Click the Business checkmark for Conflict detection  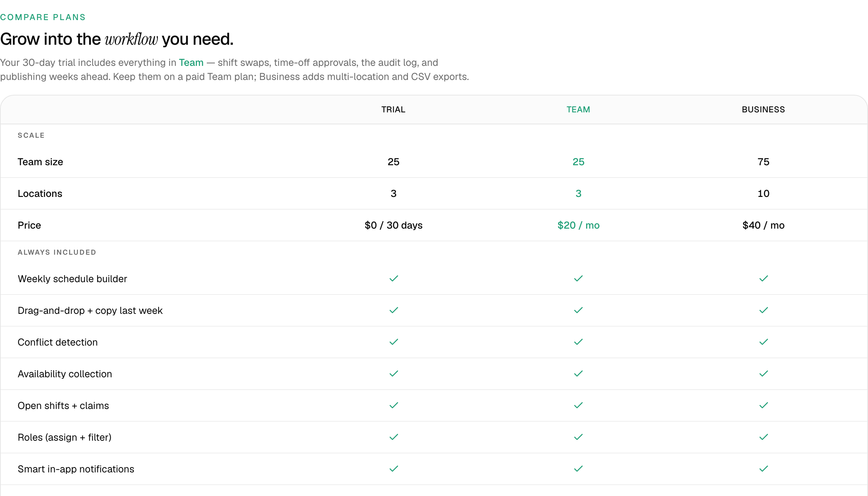(763, 342)
